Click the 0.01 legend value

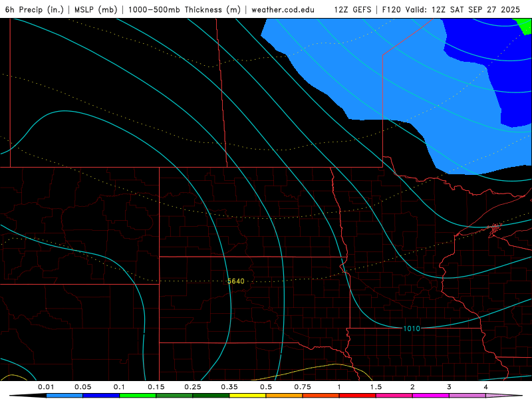(46, 387)
